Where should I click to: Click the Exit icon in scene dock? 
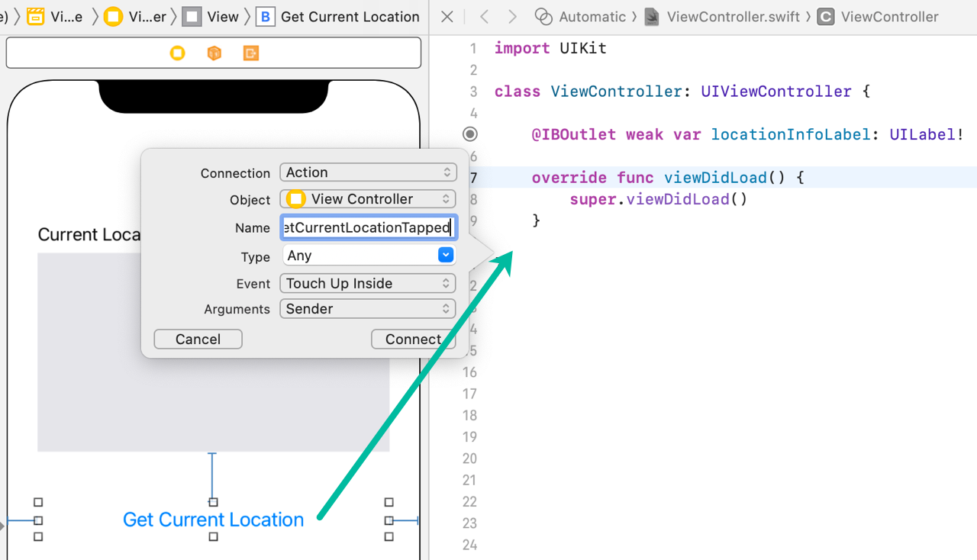point(251,53)
